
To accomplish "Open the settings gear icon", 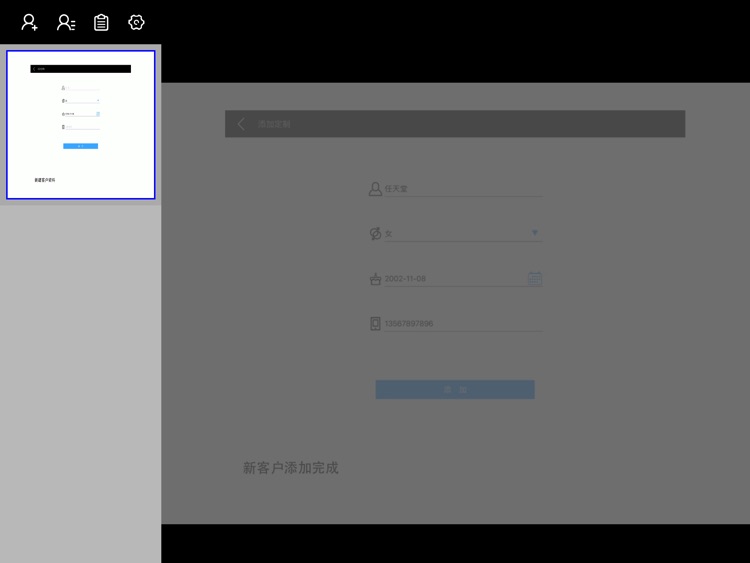I will point(136,22).
